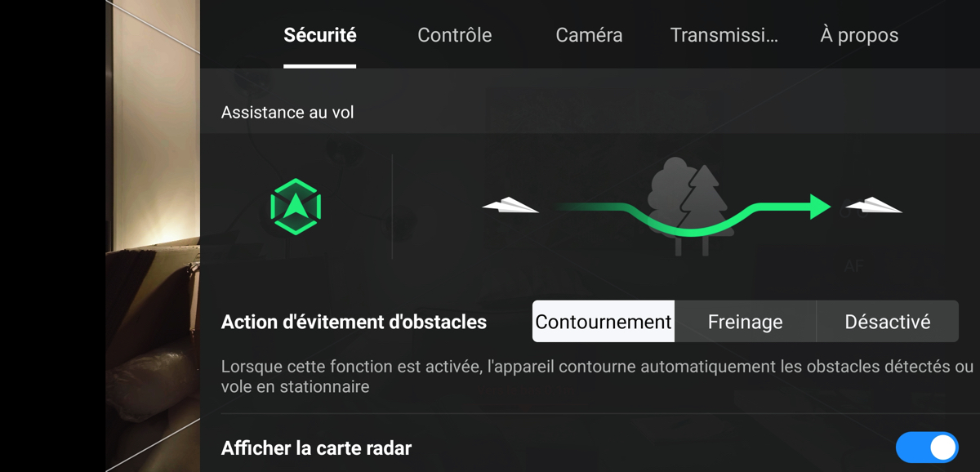Tap the grey trees obstacle illustration
The height and width of the screenshot is (472, 980).
tap(688, 206)
